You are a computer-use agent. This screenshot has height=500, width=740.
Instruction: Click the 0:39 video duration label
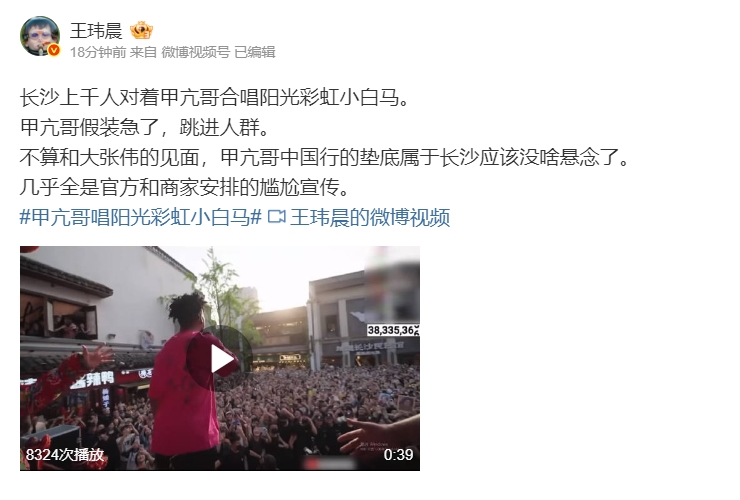click(398, 455)
